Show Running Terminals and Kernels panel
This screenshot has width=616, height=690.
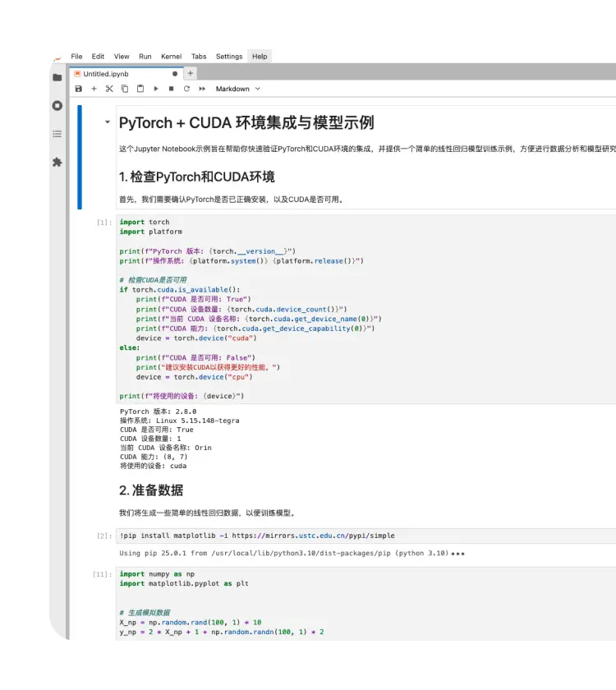pyautogui.click(x=57, y=105)
